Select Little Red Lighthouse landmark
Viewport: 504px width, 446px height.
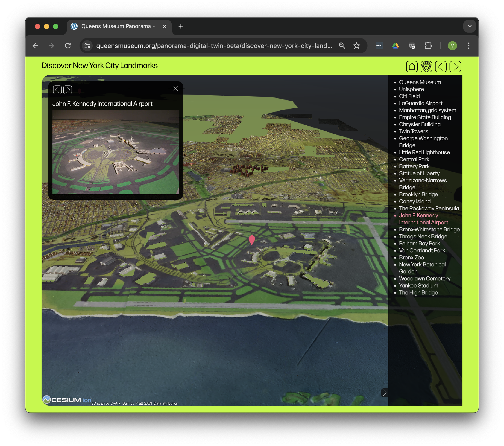424,152
